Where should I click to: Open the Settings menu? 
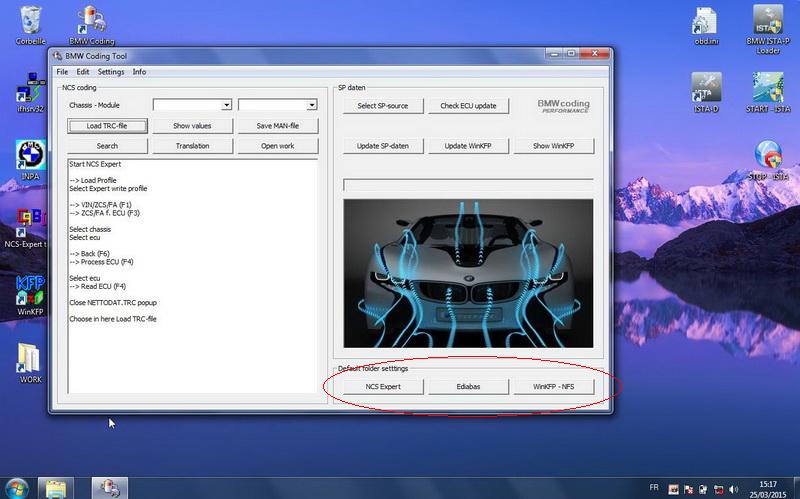coord(111,72)
